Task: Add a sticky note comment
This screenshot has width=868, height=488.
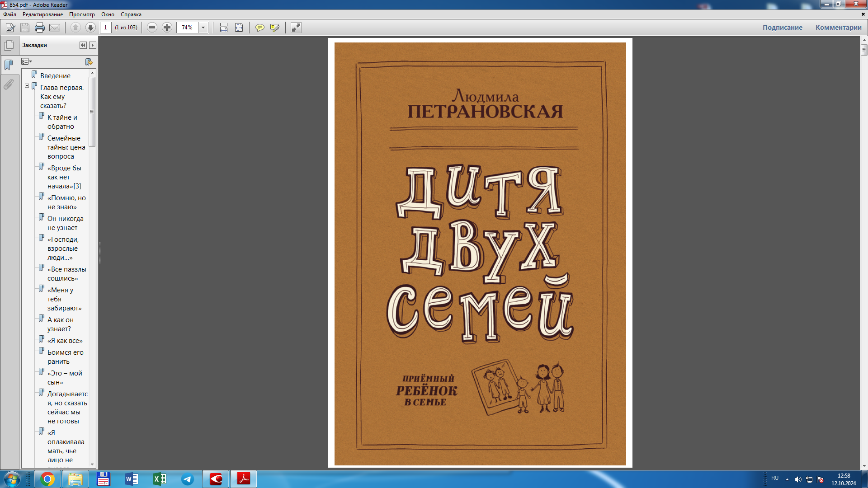Action: [x=259, y=28]
